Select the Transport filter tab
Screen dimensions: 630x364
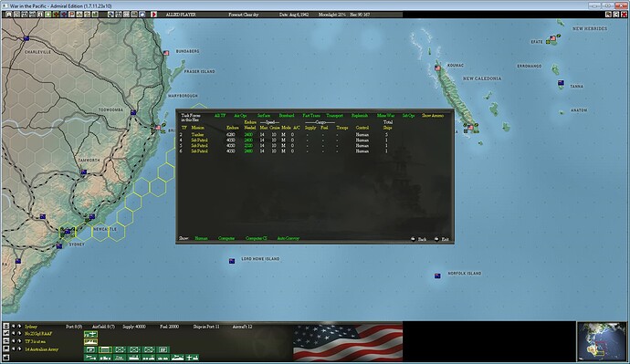334,116
